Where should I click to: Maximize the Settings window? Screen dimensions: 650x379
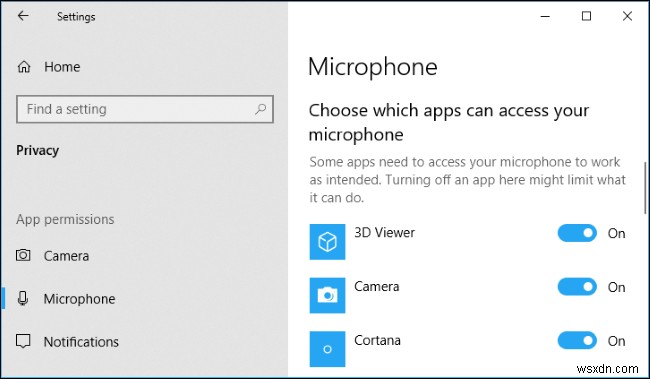(586, 16)
